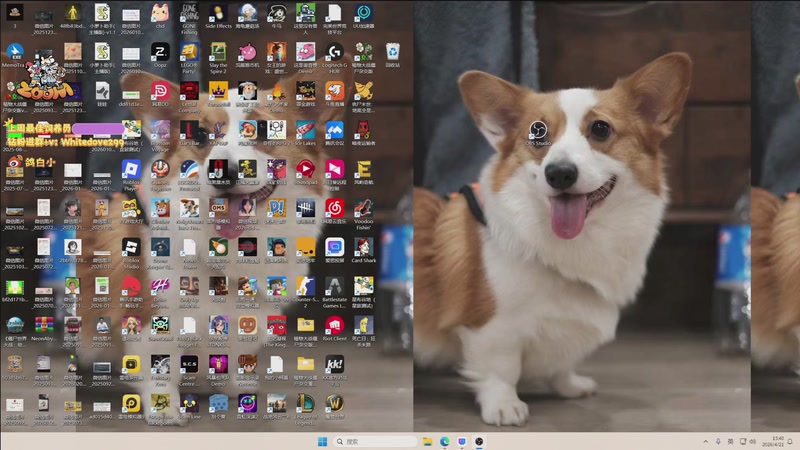Open the Lethal Company shortcut
This screenshot has height=450, width=800.
click(189, 90)
